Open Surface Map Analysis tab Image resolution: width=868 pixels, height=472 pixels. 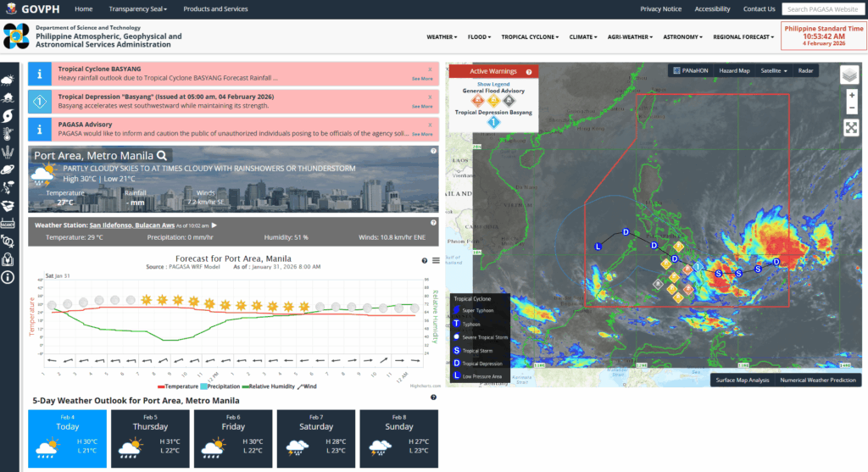pyautogui.click(x=742, y=380)
